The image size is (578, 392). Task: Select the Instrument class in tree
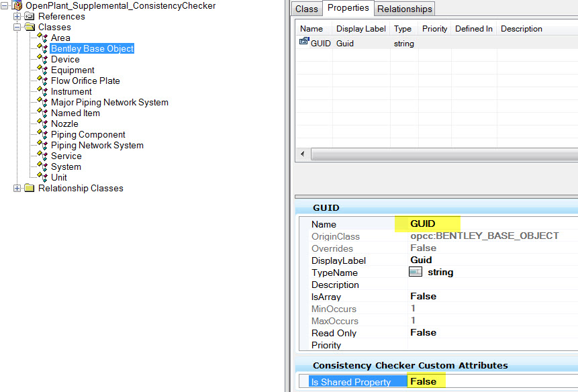click(x=71, y=91)
